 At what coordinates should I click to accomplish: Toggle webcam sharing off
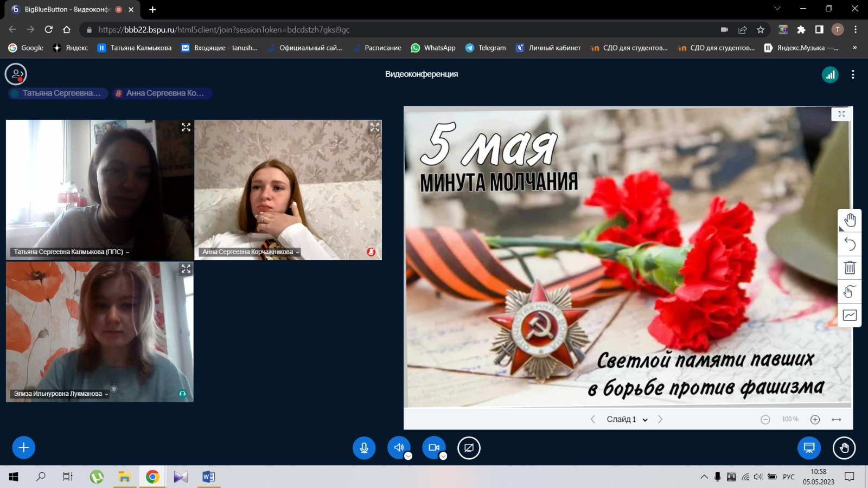pyautogui.click(x=433, y=447)
